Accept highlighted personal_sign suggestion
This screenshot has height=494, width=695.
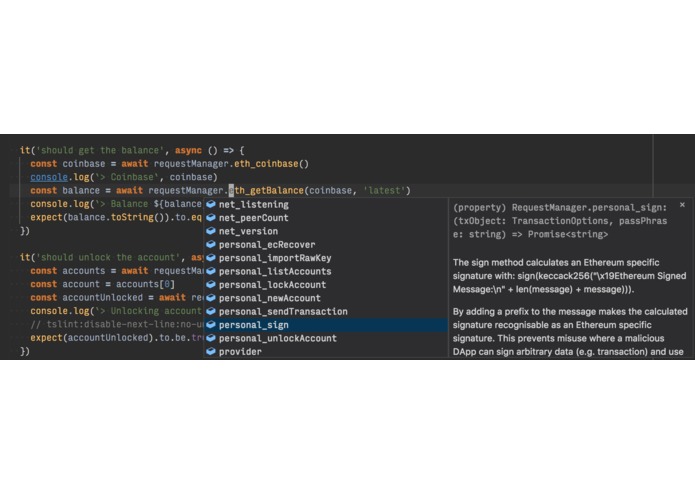(326, 325)
